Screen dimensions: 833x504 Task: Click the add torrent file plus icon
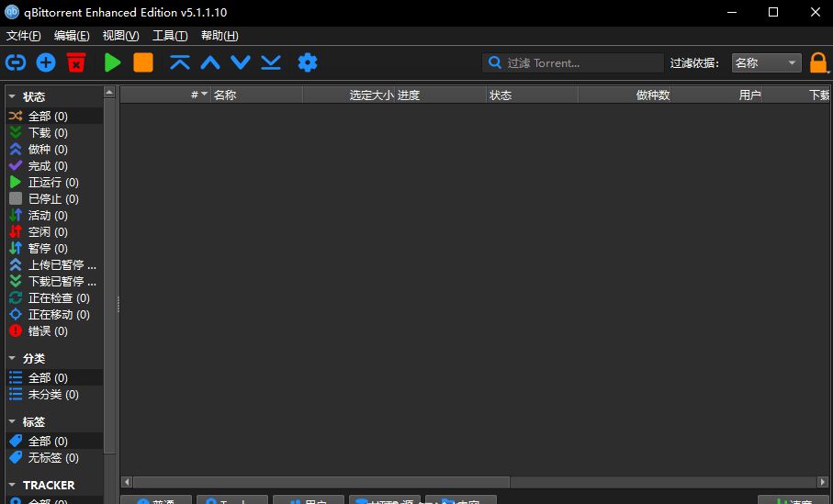click(x=46, y=62)
